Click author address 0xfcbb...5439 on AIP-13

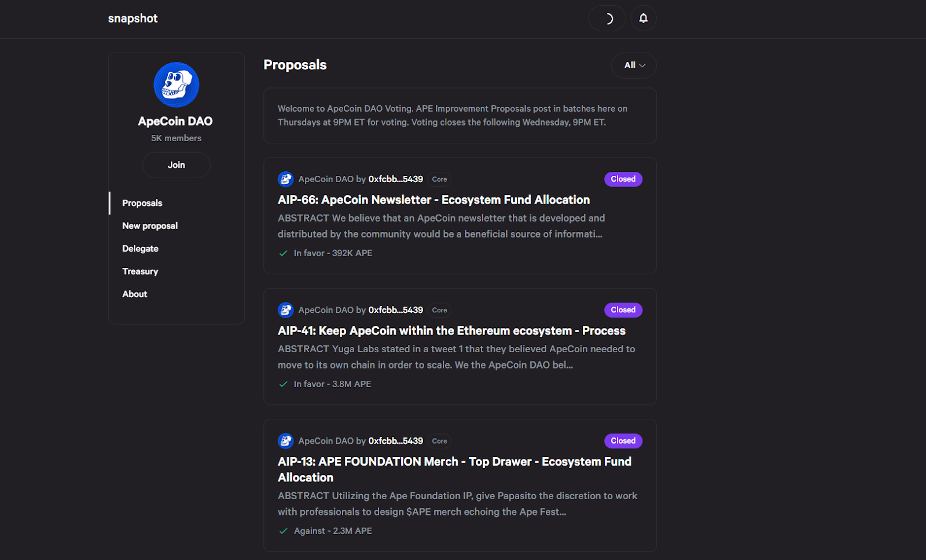click(395, 441)
